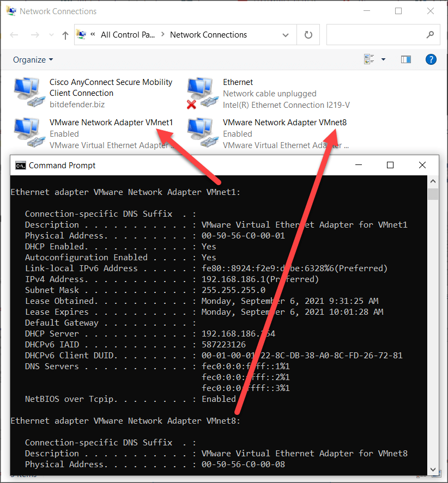Select the Cisco AnyConnect connection icon
Image resolution: width=448 pixels, height=483 pixels.
click(29, 93)
